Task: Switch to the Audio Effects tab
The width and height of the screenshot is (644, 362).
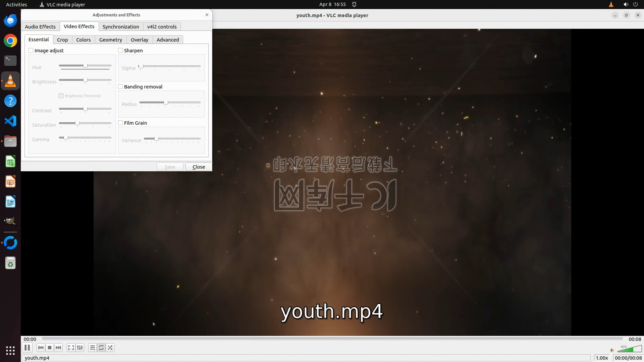Action: pos(40,26)
